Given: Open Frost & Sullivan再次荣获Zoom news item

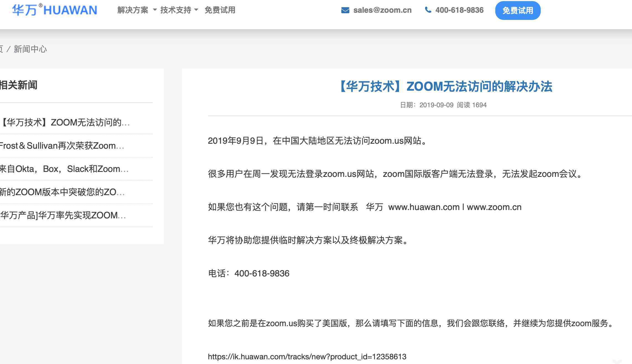Looking at the screenshot, I should [61, 146].
